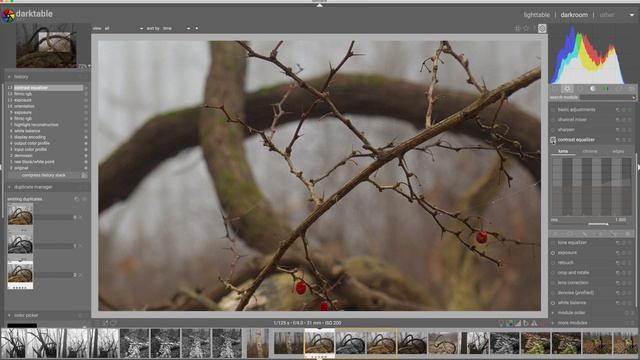This screenshot has height=360, width=640.
Task: Click the darktable logo icon
Action: coord(8,16)
